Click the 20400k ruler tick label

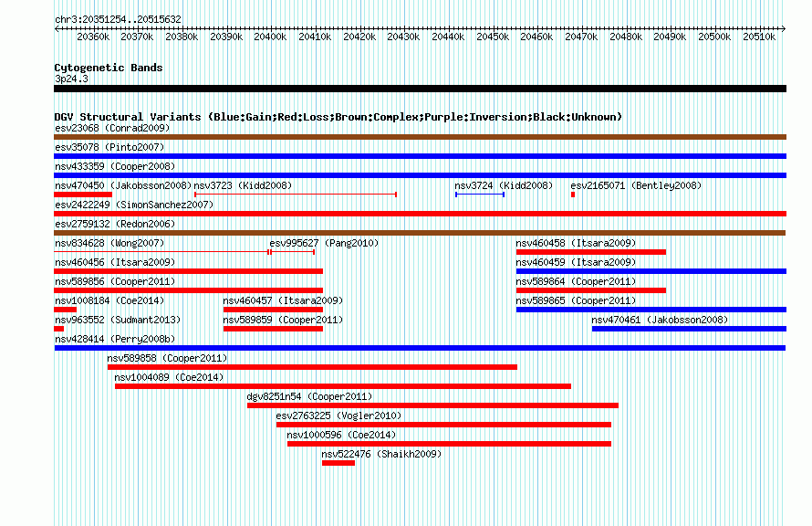click(270, 37)
